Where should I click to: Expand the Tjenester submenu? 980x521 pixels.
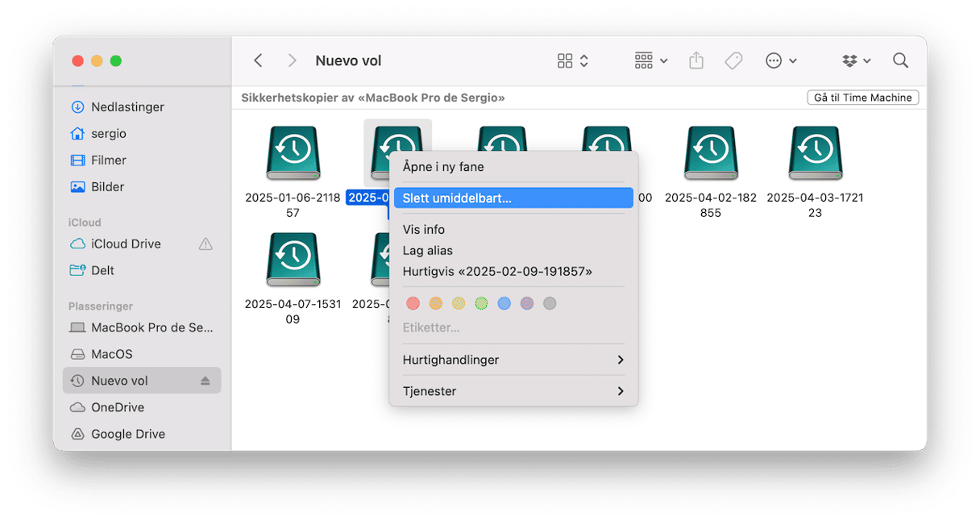click(x=513, y=391)
